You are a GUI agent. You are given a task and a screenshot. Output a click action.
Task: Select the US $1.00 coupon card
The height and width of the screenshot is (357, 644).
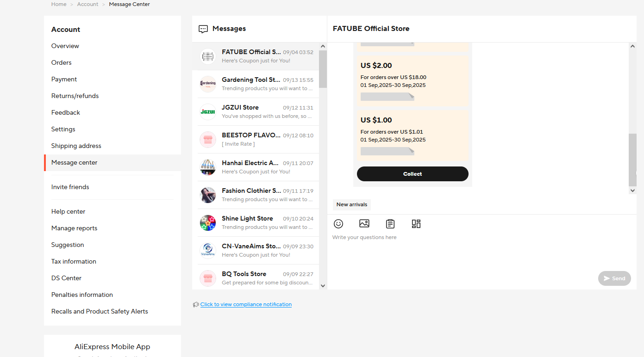[x=413, y=135]
